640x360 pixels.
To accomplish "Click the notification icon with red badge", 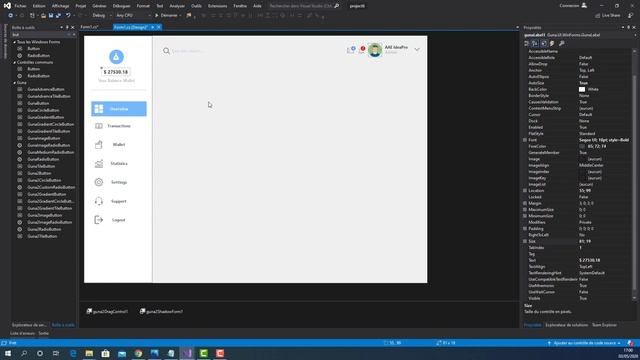I will click(x=362, y=50).
